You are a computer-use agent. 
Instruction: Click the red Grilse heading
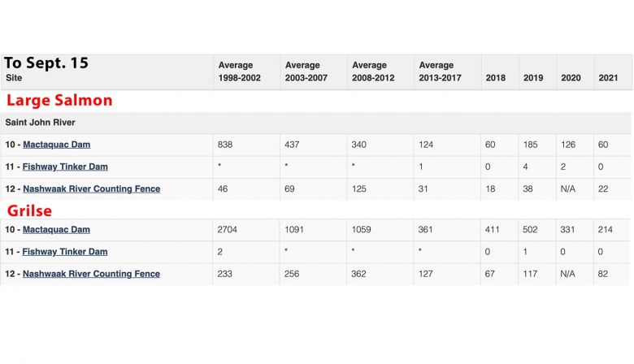pos(30,210)
